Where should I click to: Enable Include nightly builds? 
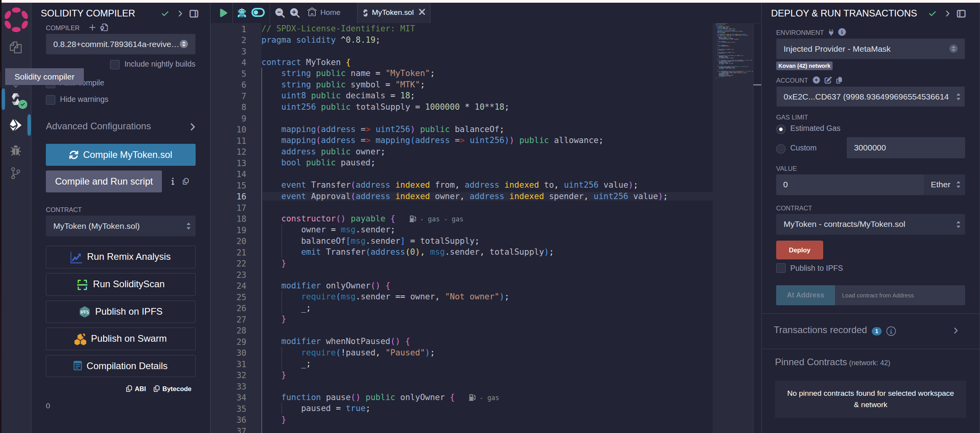pyautogui.click(x=115, y=64)
